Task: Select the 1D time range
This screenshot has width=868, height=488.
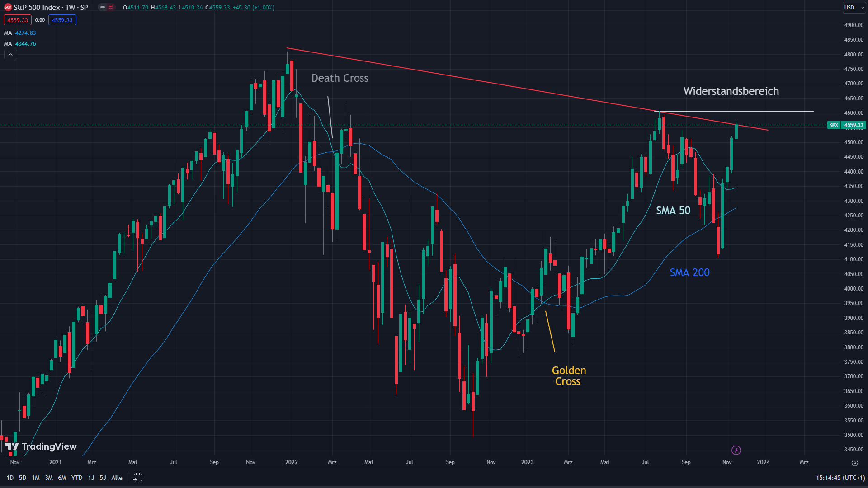Action: 10,478
